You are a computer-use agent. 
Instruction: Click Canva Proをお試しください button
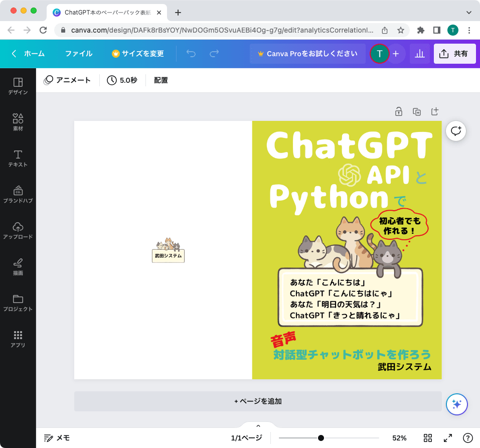pos(307,54)
